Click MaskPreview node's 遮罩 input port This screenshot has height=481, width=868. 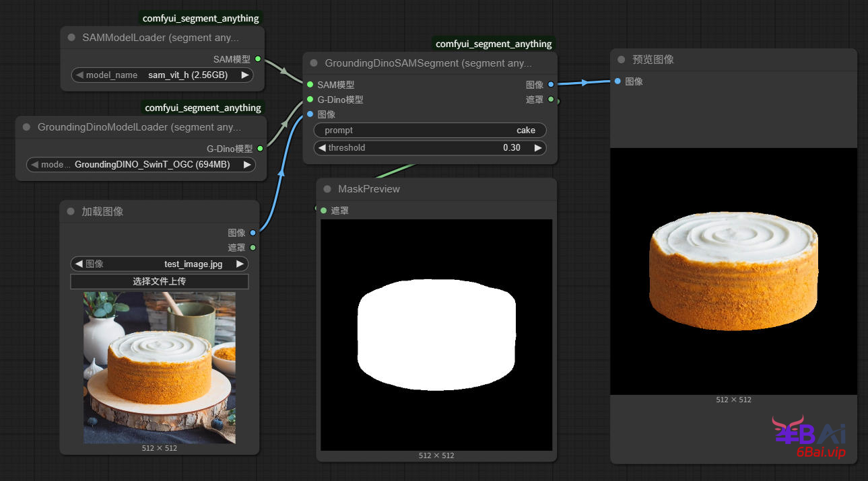[324, 211]
